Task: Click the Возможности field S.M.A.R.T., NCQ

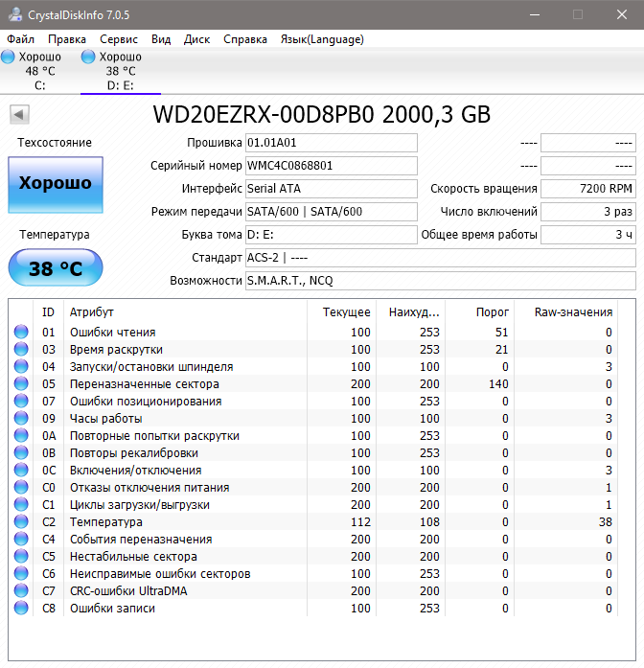Action: click(441, 281)
